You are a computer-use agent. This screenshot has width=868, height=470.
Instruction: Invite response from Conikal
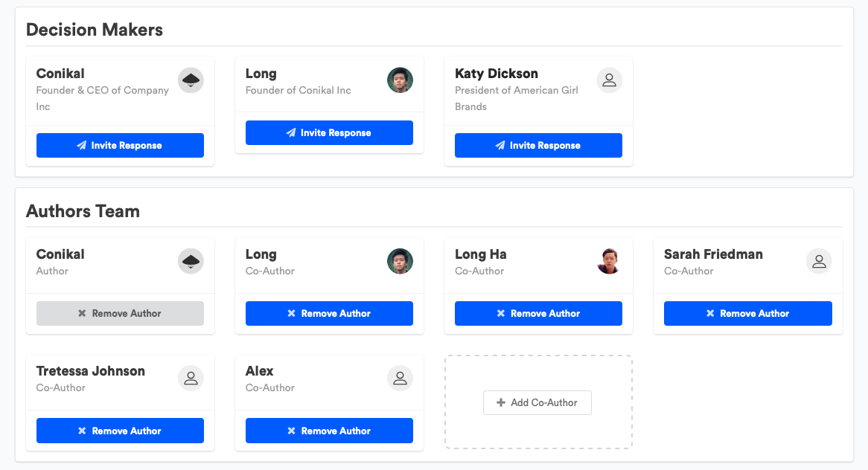[x=120, y=146]
